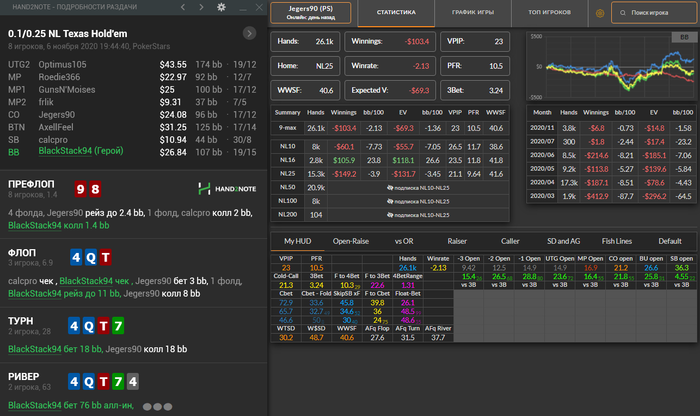
Task: Open the Default popup tab
Action: point(670,241)
